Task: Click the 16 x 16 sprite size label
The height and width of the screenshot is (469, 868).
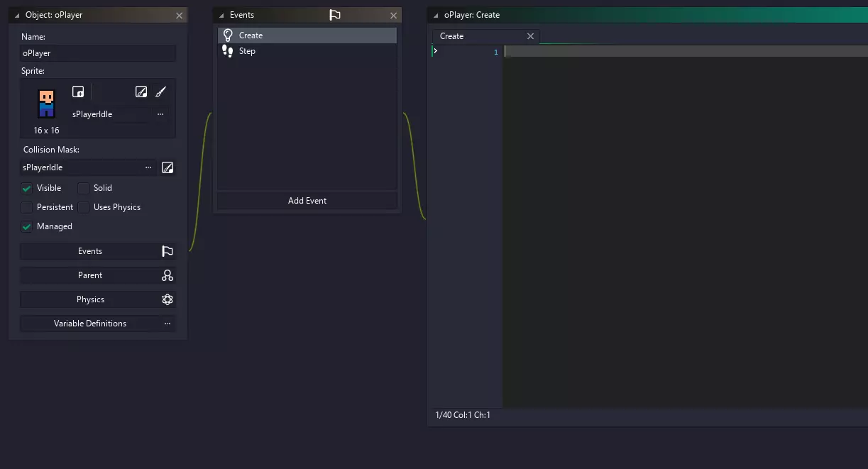Action: click(x=47, y=131)
